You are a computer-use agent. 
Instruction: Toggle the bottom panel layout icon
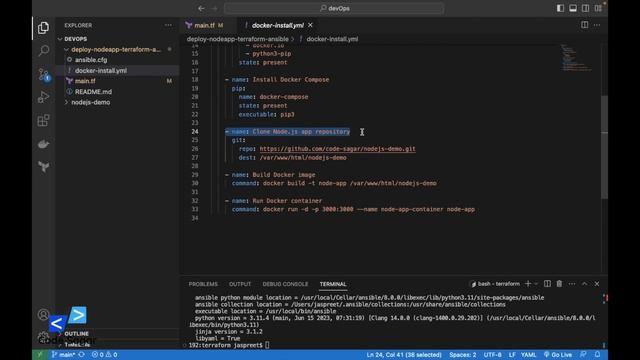tap(573, 8)
